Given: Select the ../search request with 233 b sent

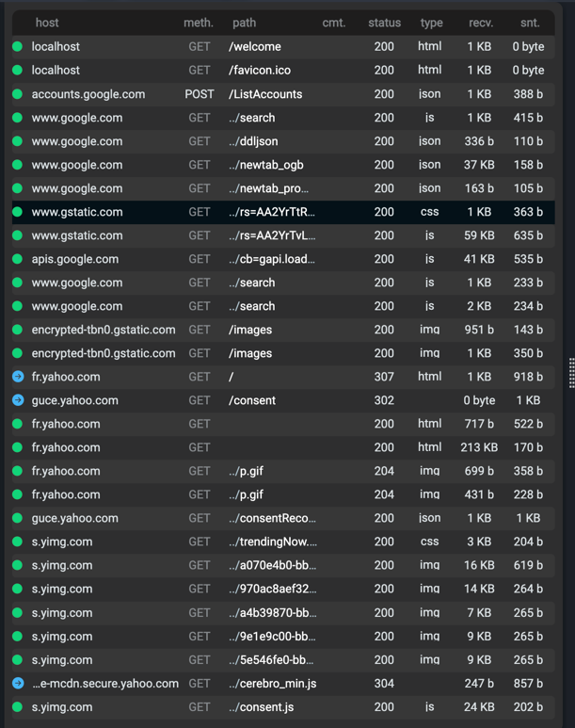Looking at the screenshot, I should click(283, 283).
